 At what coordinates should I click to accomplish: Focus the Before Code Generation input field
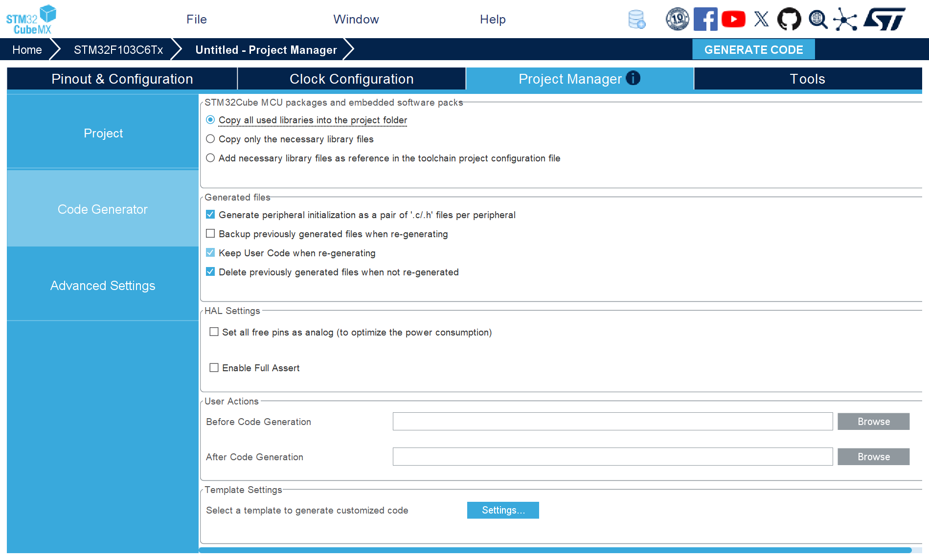click(x=612, y=422)
